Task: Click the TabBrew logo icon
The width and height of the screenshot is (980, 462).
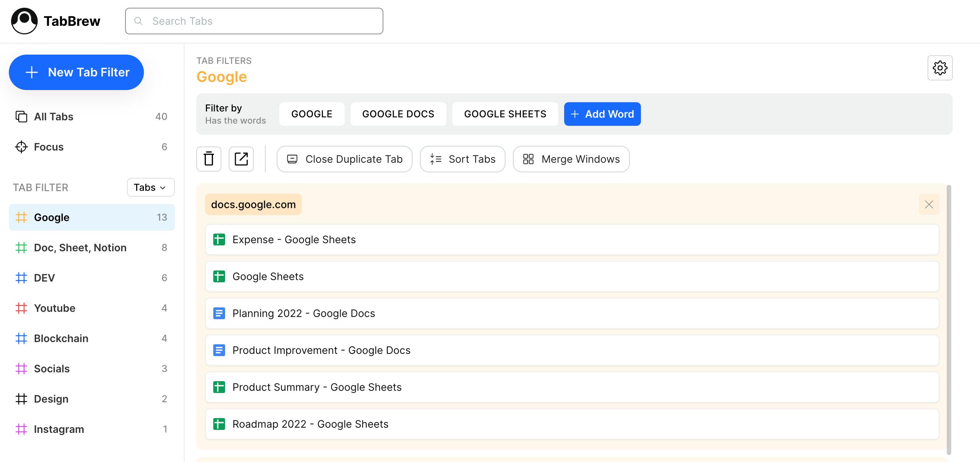Action: 24,21
